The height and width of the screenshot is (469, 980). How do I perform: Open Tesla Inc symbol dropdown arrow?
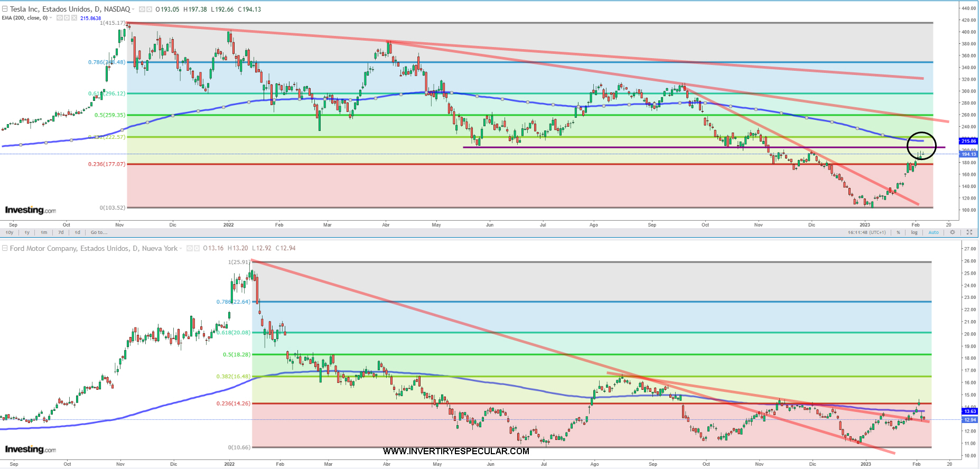134,10
